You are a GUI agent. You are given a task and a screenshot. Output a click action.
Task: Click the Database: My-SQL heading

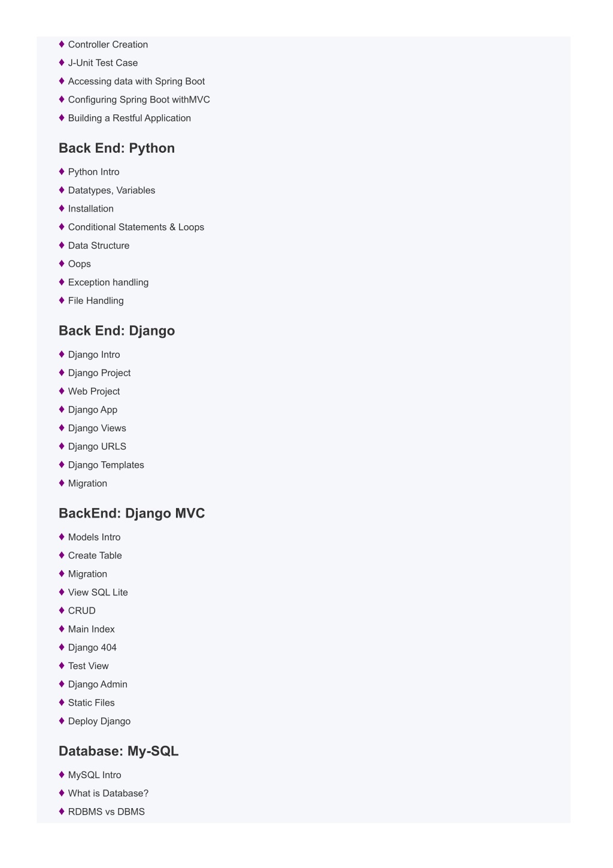[119, 751]
